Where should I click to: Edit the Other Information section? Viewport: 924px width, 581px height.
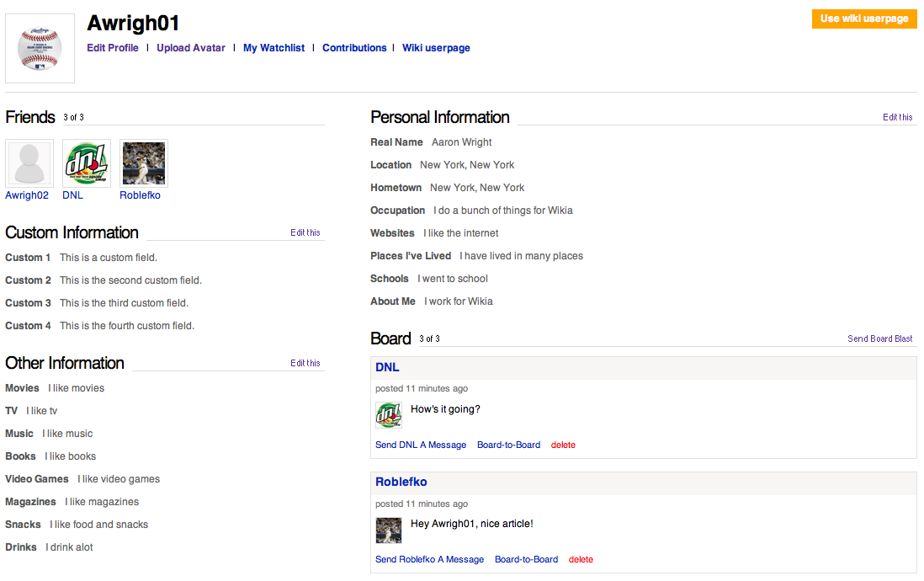coord(305,364)
